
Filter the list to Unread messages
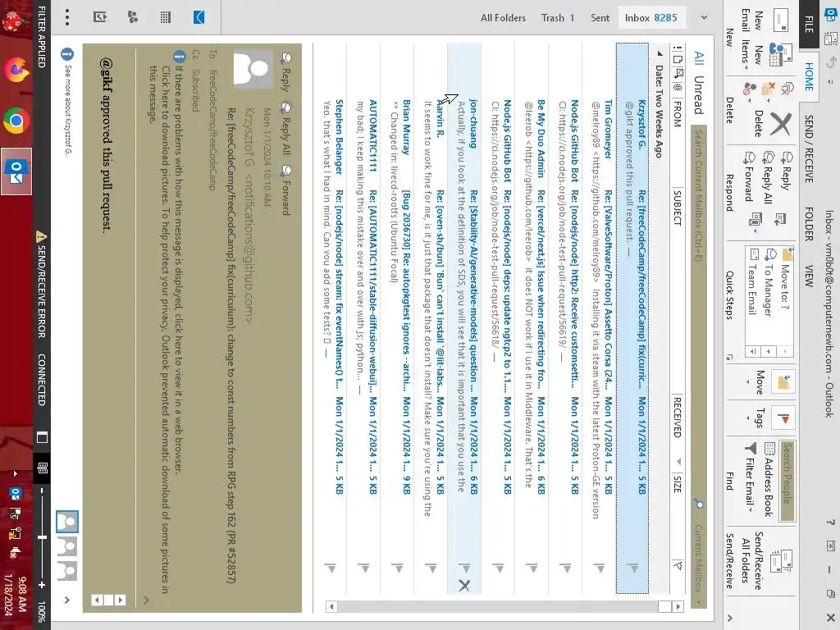[698, 94]
